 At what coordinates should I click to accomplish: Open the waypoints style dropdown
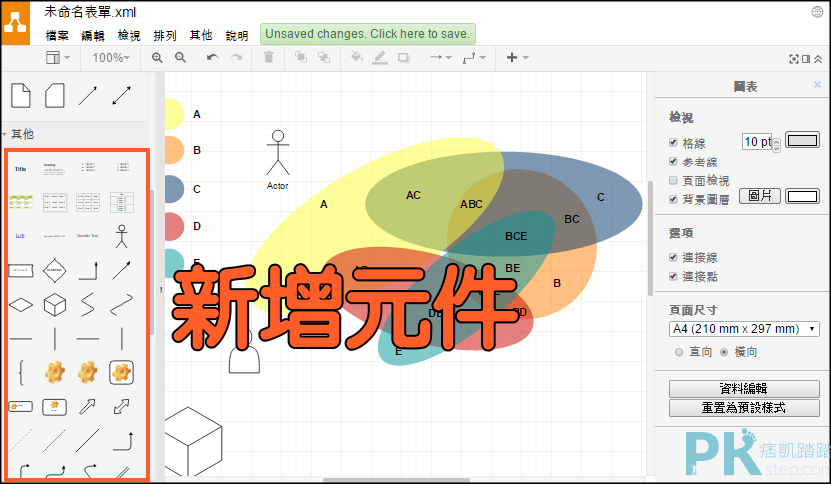[x=474, y=57]
